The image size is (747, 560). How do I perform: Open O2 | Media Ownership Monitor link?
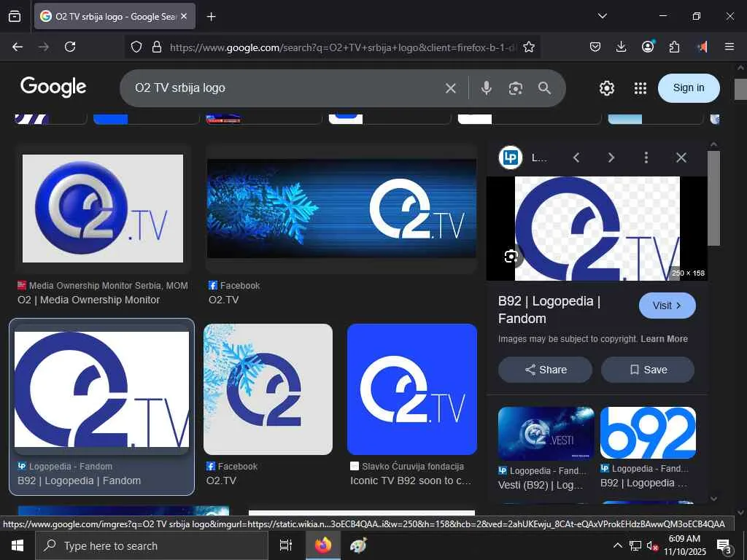88,300
